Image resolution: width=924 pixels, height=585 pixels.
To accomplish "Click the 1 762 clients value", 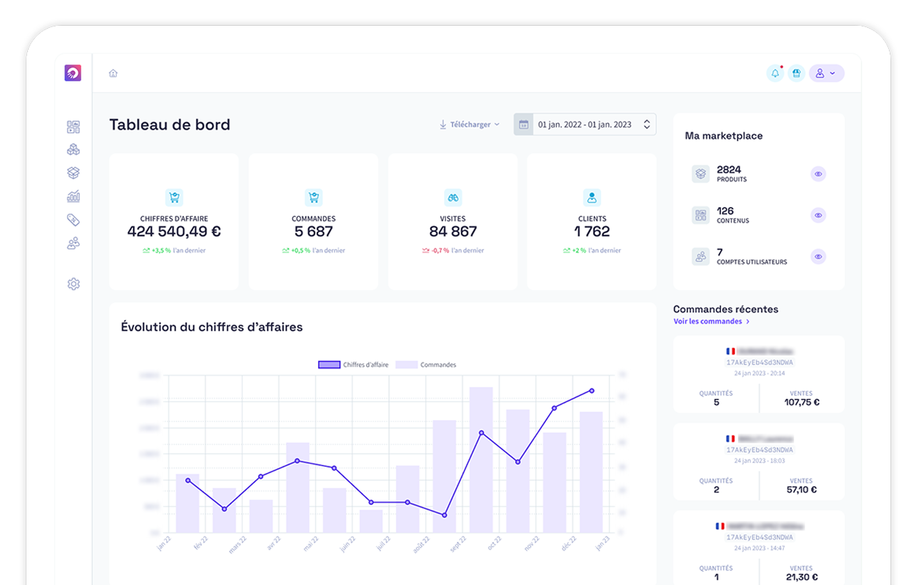I will (592, 232).
